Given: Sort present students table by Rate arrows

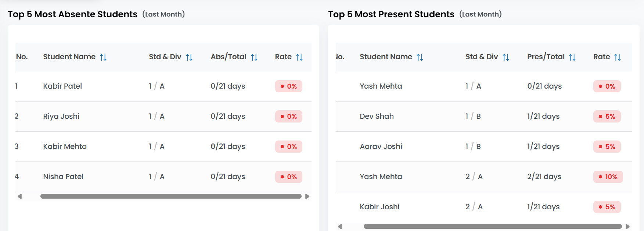Looking at the screenshot, I should pos(618,57).
